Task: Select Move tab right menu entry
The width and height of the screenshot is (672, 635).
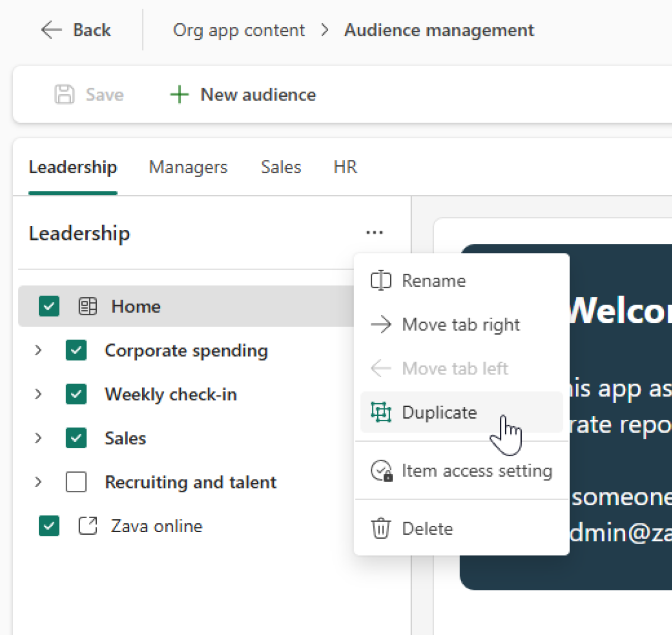Action: (x=462, y=324)
